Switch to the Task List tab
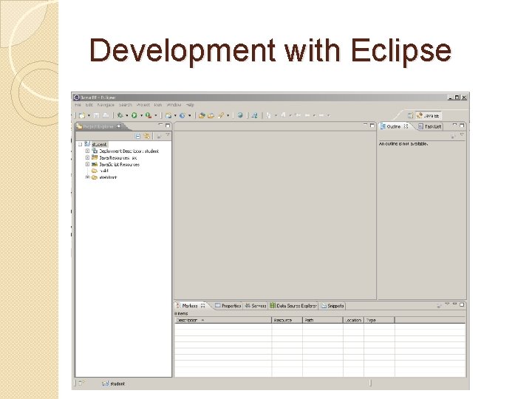This screenshot has height=399, width=532. click(x=430, y=126)
